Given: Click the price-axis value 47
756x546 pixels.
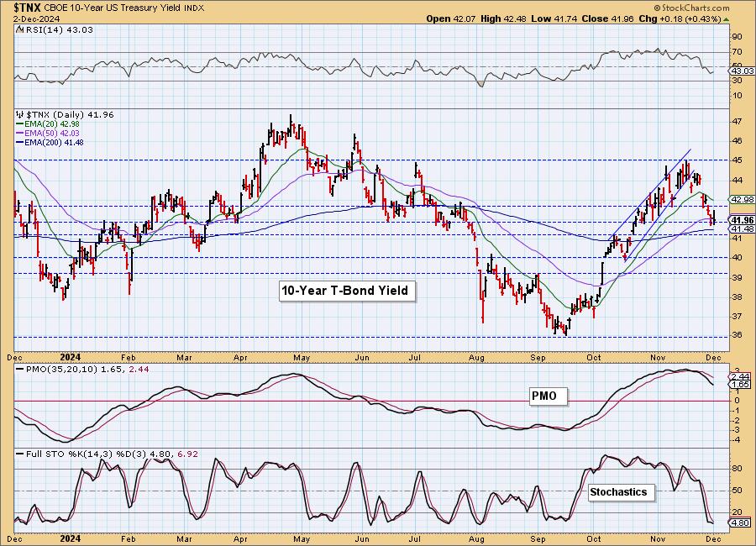Looking at the screenshot, I should 738,122.
